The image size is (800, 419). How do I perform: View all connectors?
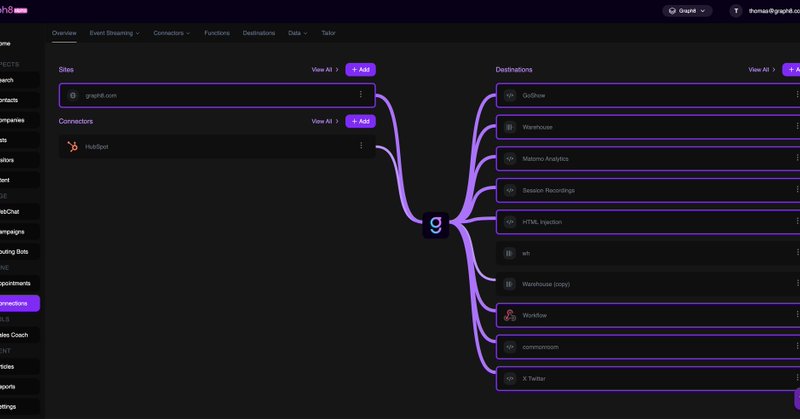coord(325,121)
